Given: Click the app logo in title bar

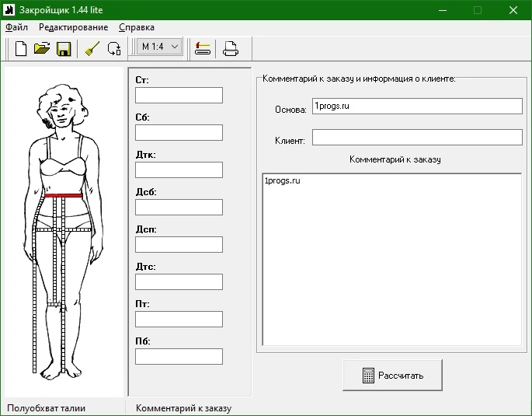Looking at the screenshot, I should click(x=9, y=10).
